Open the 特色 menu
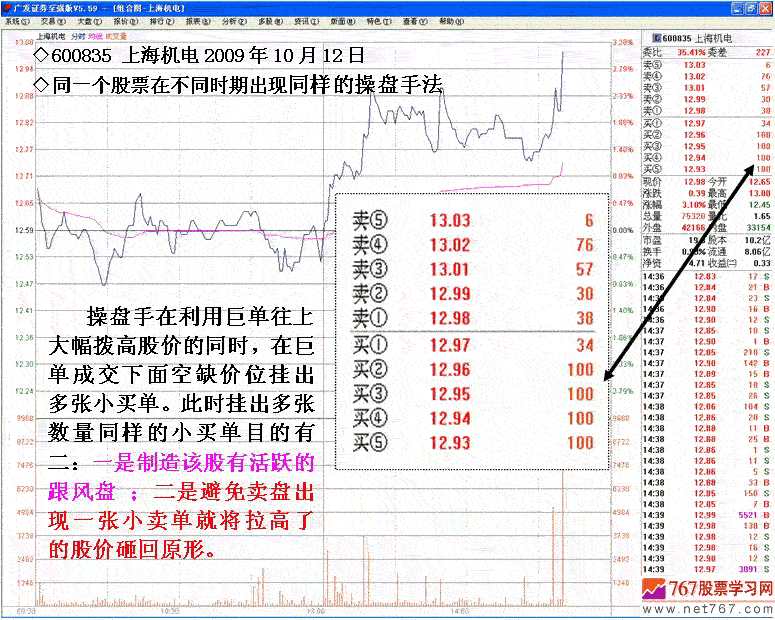 pyautogui.click(x=376, y=20)
